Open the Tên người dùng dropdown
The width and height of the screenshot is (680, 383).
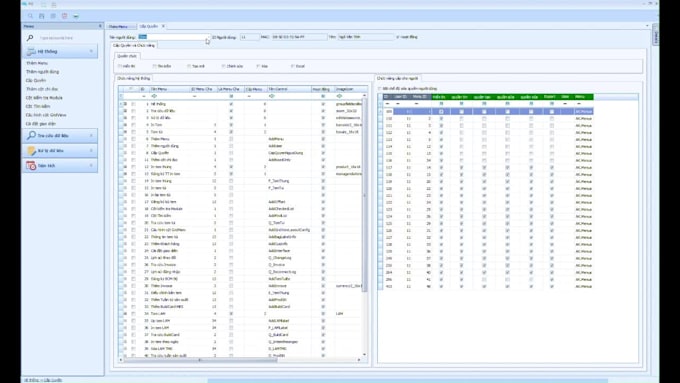[x=208, y=37]
